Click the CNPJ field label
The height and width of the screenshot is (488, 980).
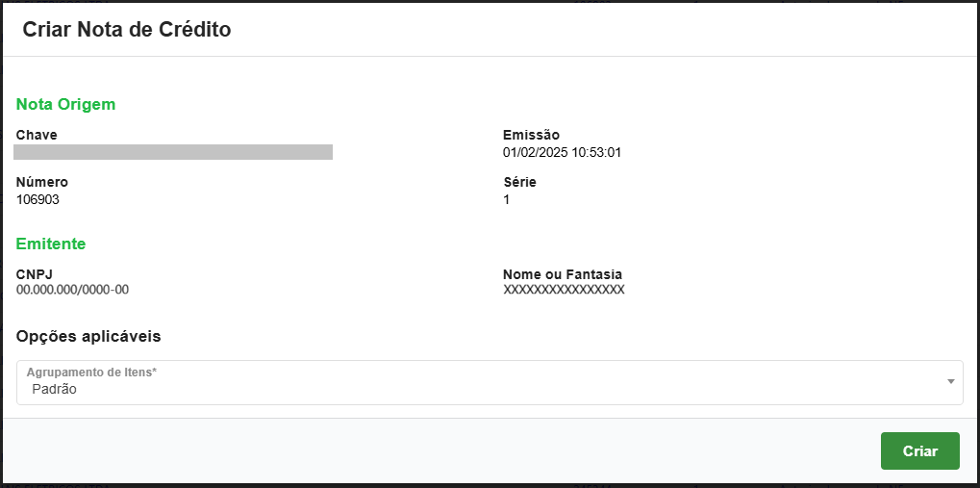coord(34,274)
